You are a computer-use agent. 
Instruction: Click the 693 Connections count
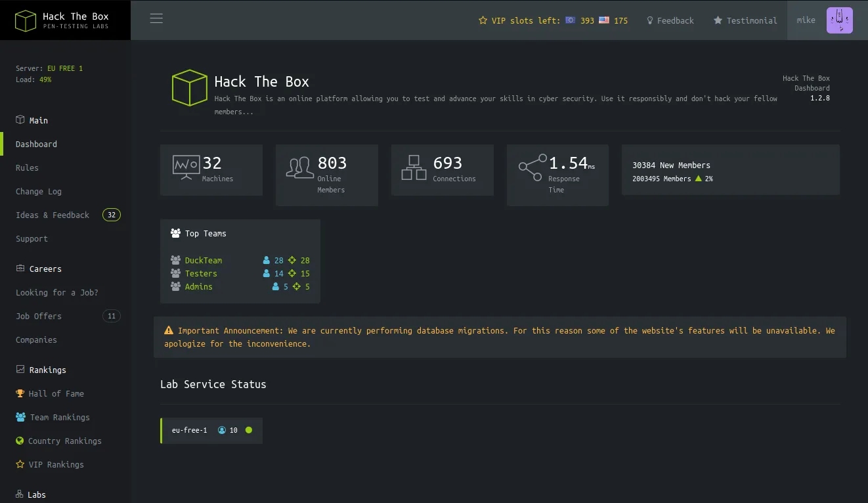(x=448, y=163)
